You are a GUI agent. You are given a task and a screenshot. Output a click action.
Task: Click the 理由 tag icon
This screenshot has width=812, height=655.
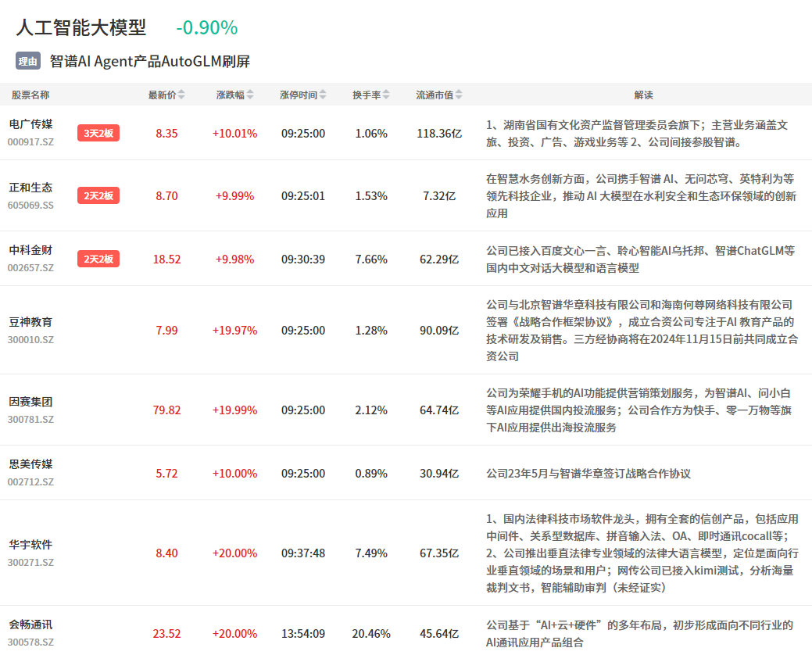[x=28, y=61]
